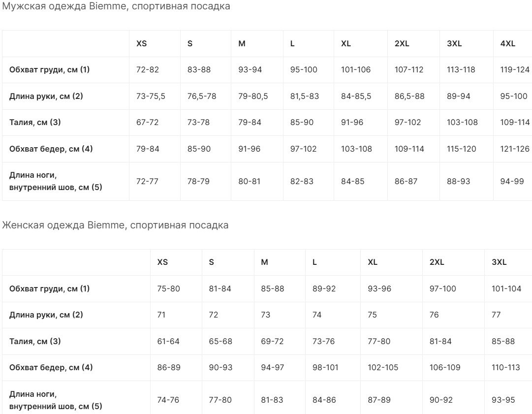Click the women's Biemme table heading
Screen dimensions: 532x414
tap(115, 225)
